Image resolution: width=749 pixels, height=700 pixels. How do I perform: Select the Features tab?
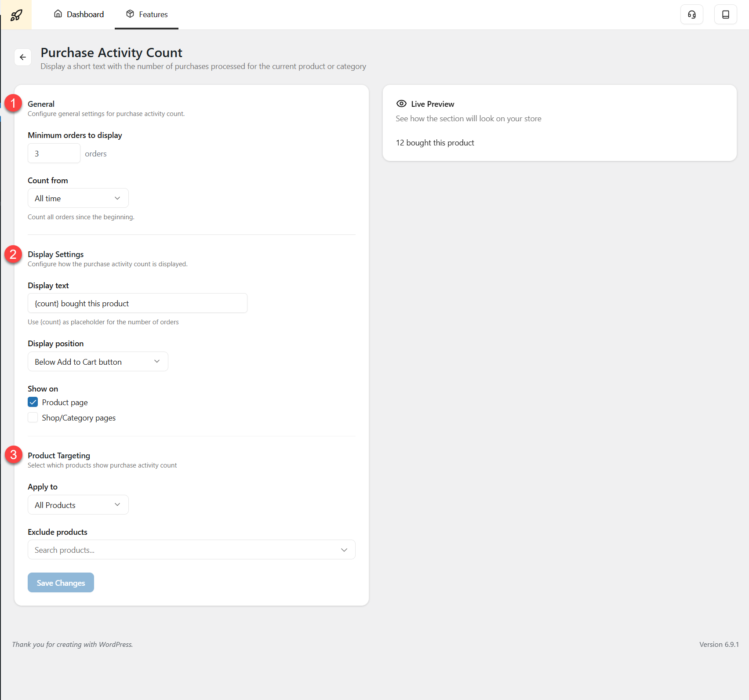pos(147,15)
